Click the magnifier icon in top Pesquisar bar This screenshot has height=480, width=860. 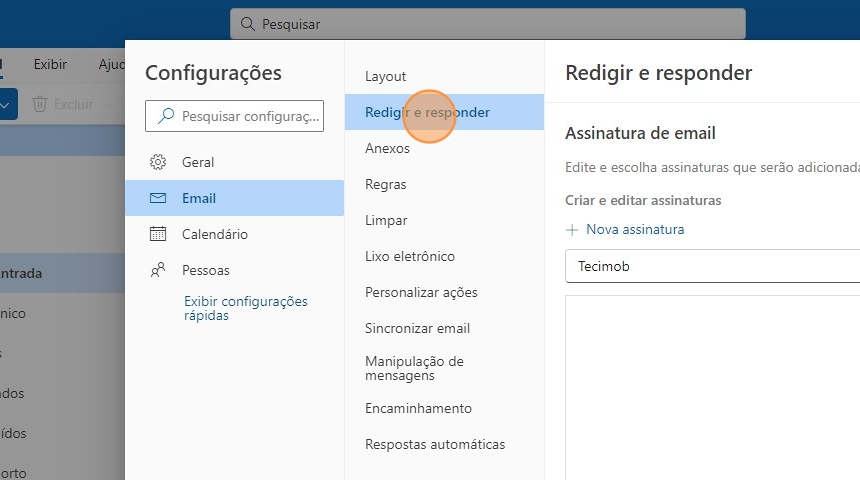(x=248, y=24)
